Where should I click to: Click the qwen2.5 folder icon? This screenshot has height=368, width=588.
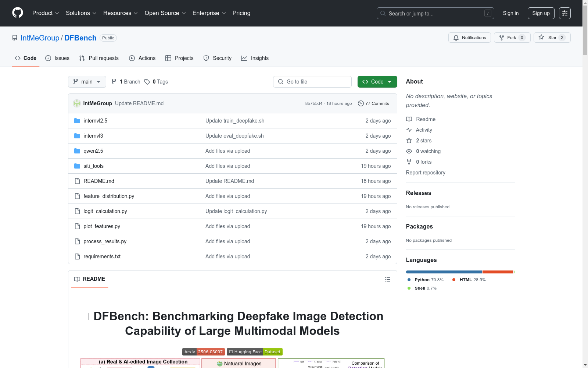coord(77,151)
